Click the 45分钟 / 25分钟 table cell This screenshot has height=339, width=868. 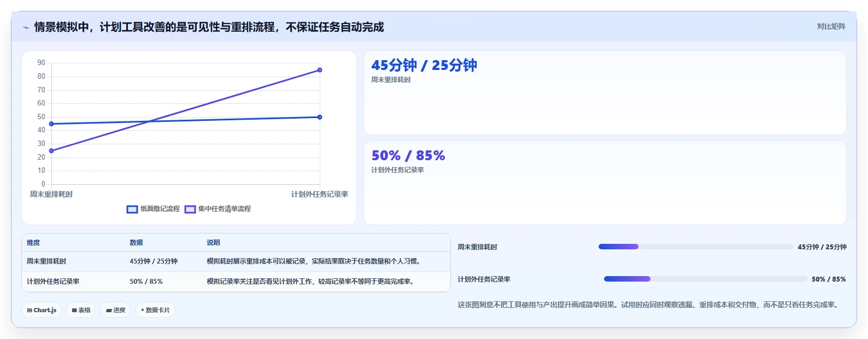[154, 261]
